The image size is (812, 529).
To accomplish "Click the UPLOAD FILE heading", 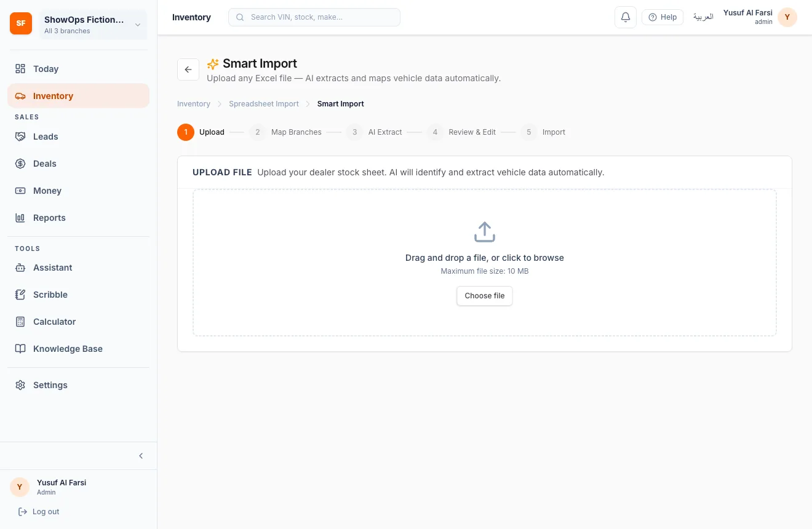I will 222,172.
